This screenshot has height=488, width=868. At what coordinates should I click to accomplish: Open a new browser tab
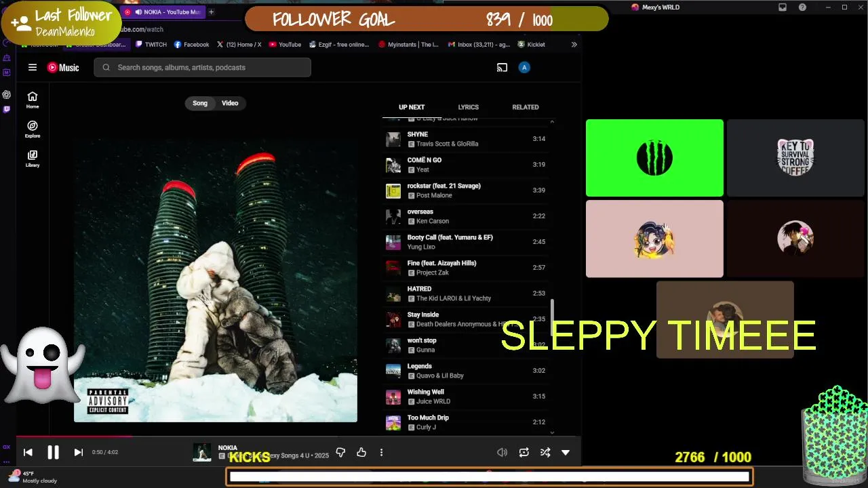coord(211,12)
